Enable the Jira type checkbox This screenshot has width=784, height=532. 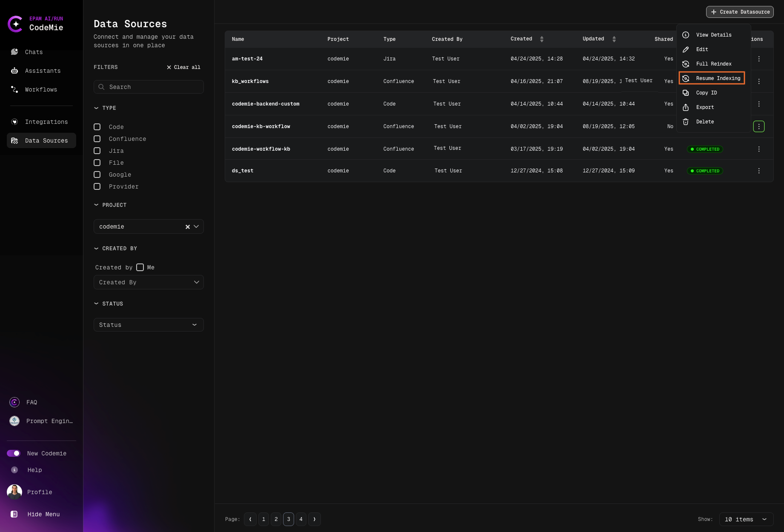coord(97,151)
